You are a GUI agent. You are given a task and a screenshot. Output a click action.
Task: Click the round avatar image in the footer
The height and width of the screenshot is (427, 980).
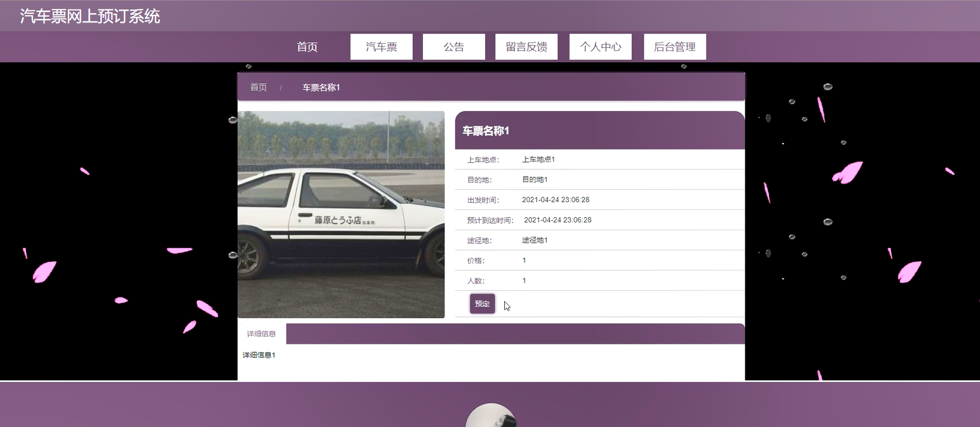(491, 415)
